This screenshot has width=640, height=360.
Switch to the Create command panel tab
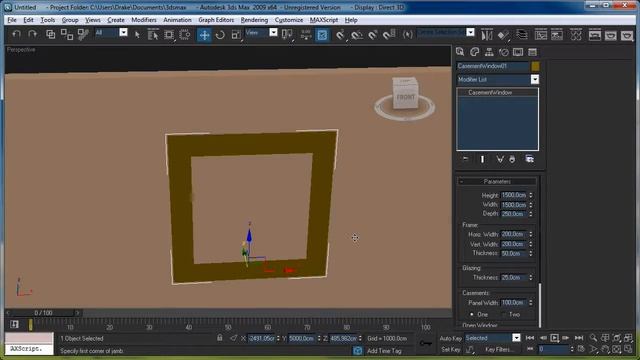[460, 52]
